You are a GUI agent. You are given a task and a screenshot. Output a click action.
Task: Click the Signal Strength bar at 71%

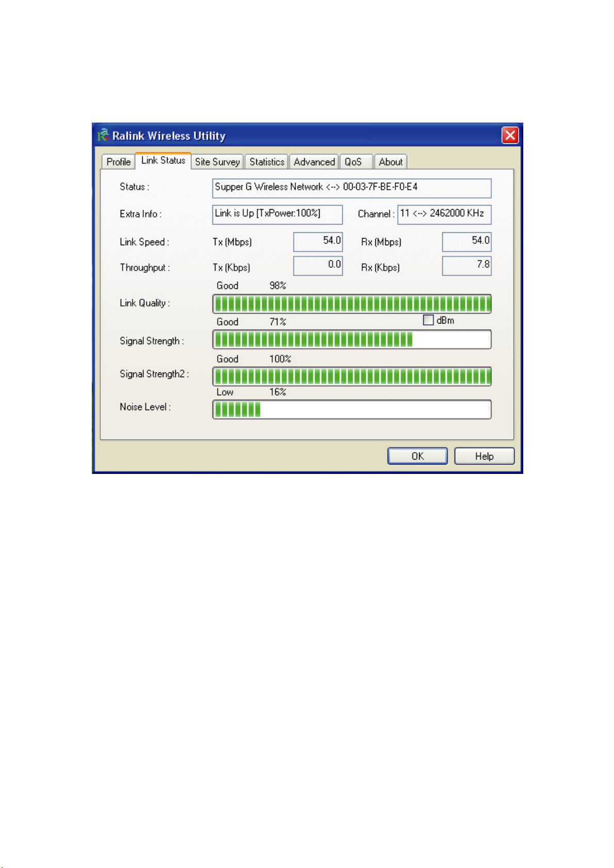tap(352, 340)
